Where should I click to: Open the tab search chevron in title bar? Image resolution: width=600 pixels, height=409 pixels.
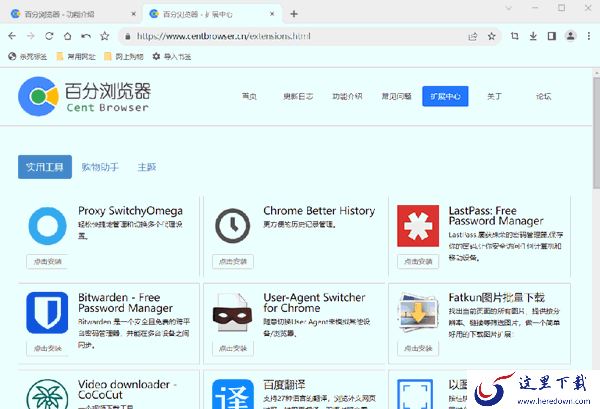[x=509, y=8]
